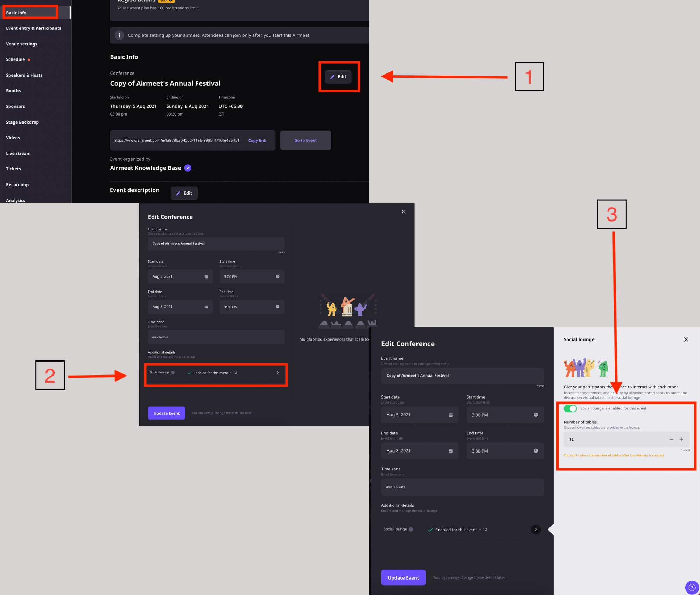Open the Booths section
The width and height of the screenshot is (700, 595).
(13, 91)
